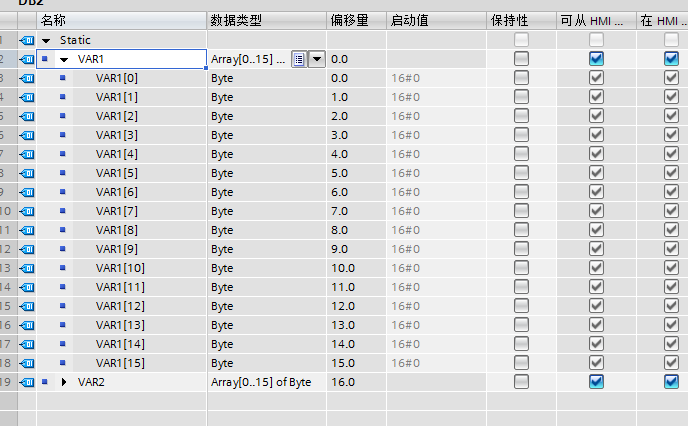Click offset 5.0 of VAR1[5]
The width and height of the screenshot is (688, 426).
point(356,173)
